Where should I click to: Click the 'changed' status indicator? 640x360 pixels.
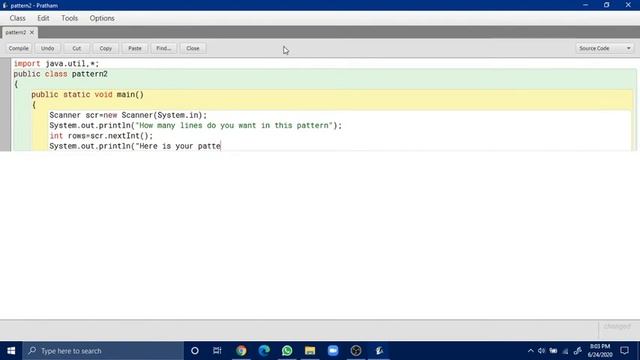pos(617,327)
